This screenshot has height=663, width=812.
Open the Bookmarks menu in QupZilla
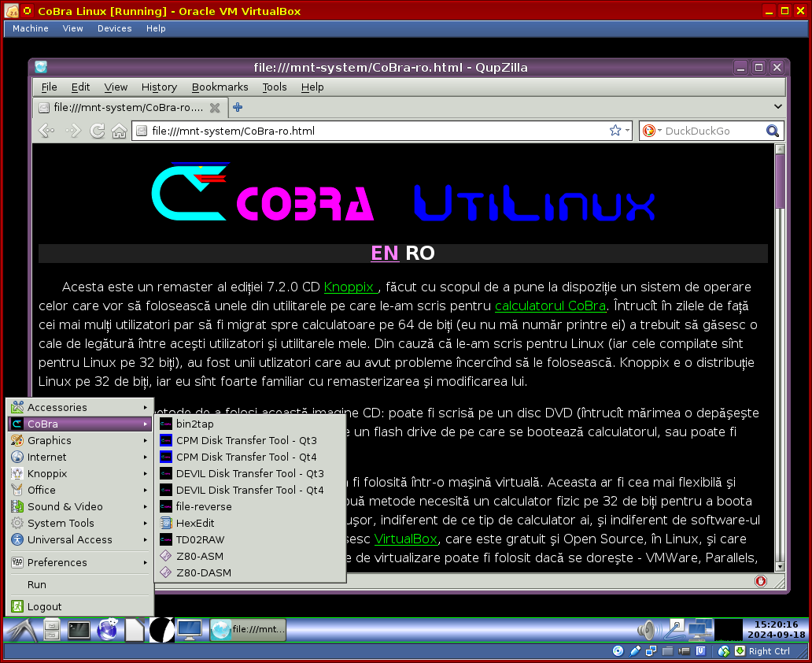tap(220, 87)
